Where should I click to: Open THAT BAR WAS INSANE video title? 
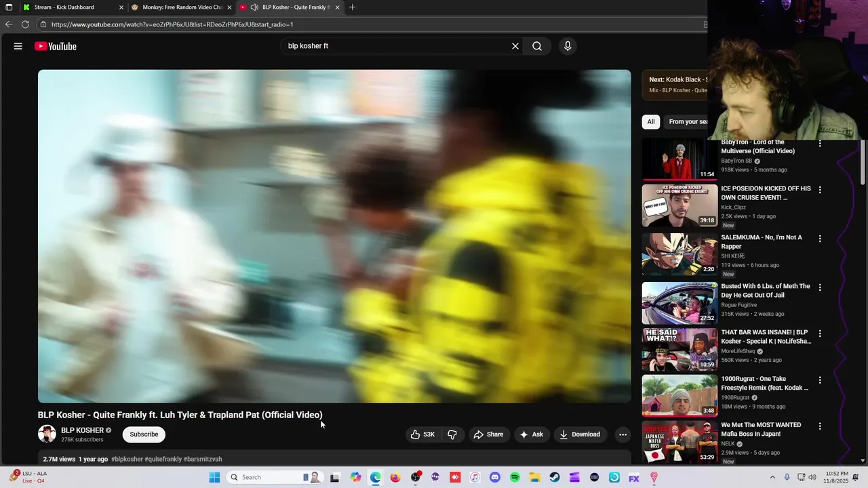click(766, 337)
